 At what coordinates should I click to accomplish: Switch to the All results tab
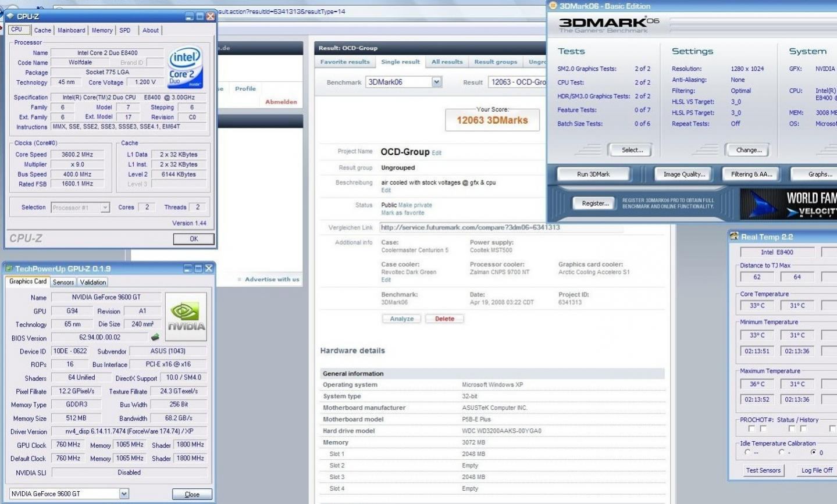coord(447,62)
